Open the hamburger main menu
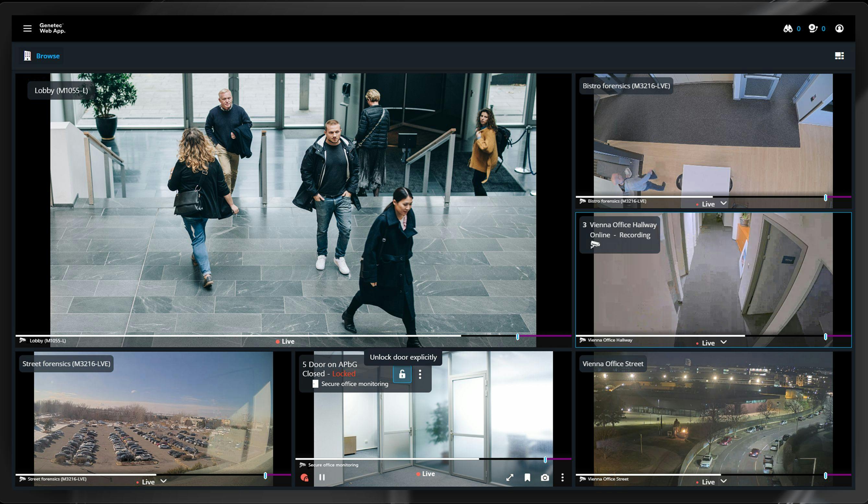Screen dimensions: 868x504 coord(27,28)
